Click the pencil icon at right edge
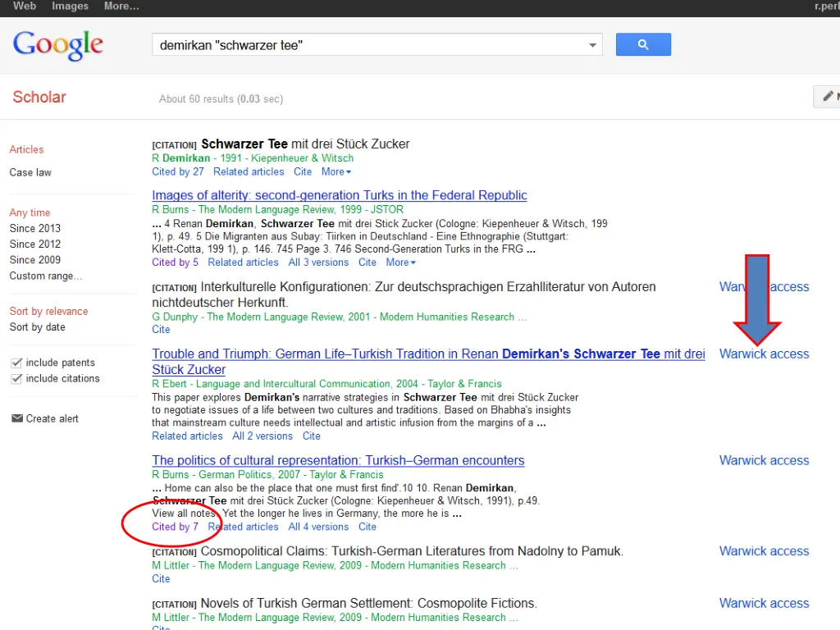The image size is (840, 630). [829, 97]
